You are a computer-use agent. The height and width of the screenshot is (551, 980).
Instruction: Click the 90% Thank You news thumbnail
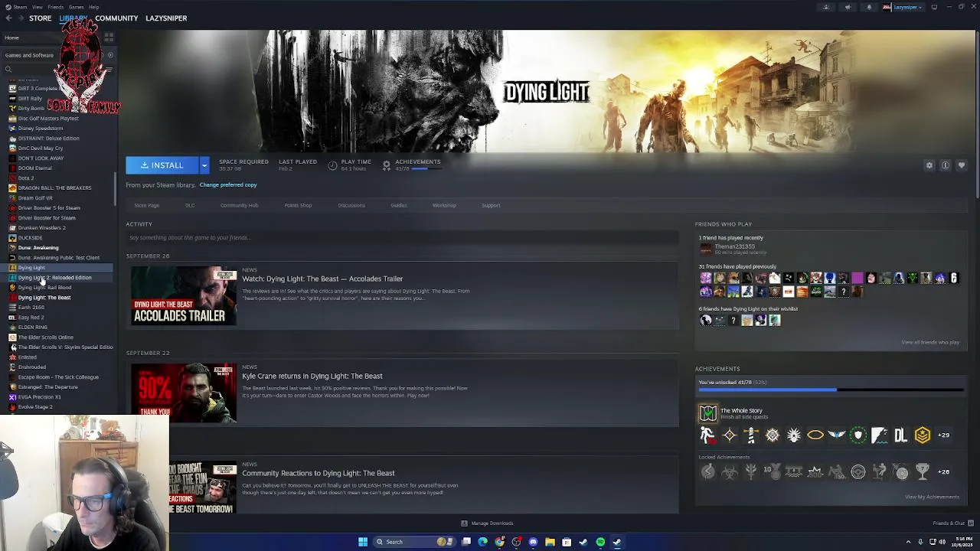tap(184, 393)
